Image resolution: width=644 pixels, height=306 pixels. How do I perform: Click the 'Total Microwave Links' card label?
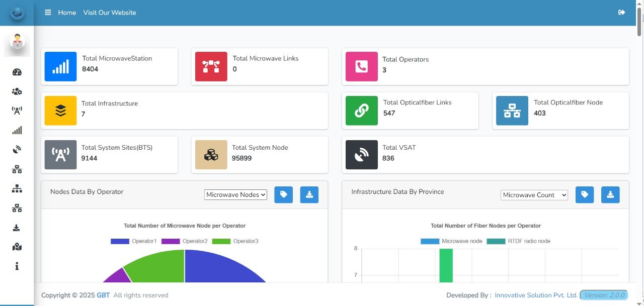(266, 58)
